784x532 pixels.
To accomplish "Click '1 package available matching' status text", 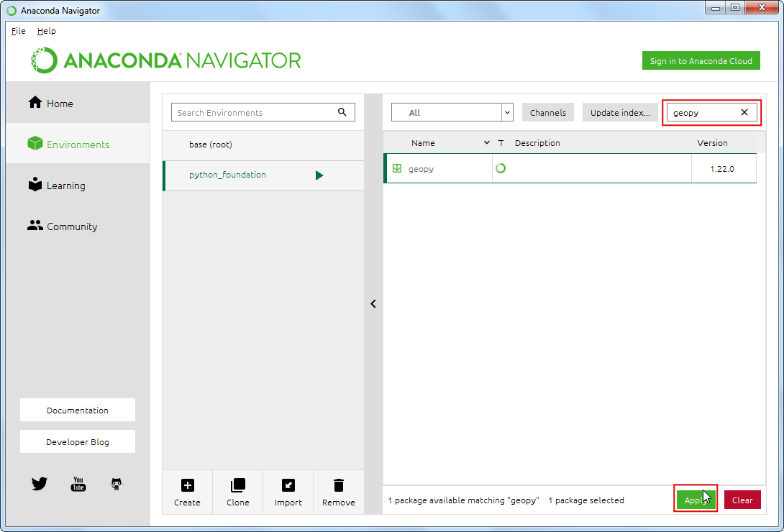I will pos(463,500).
